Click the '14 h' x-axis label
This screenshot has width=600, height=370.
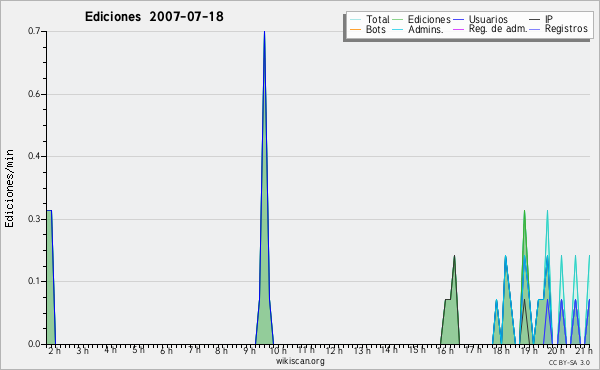click(389, 350)
